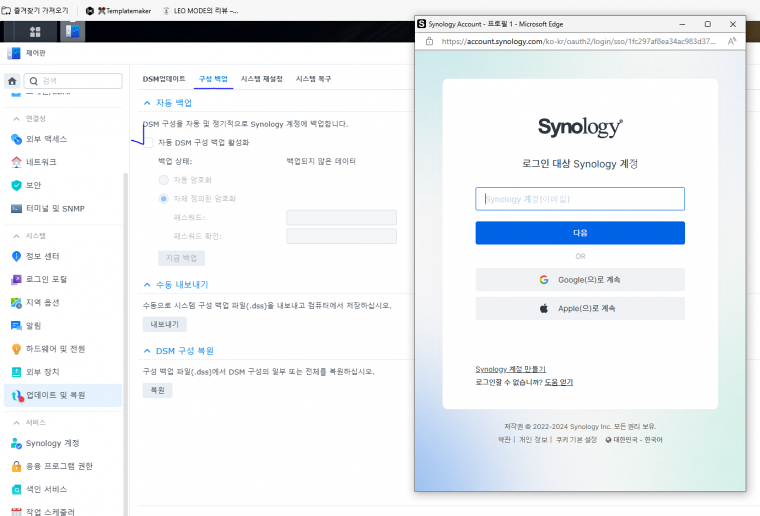Click the Apple logo sign-in option
The image size is (760, 516).
[544, 308]
